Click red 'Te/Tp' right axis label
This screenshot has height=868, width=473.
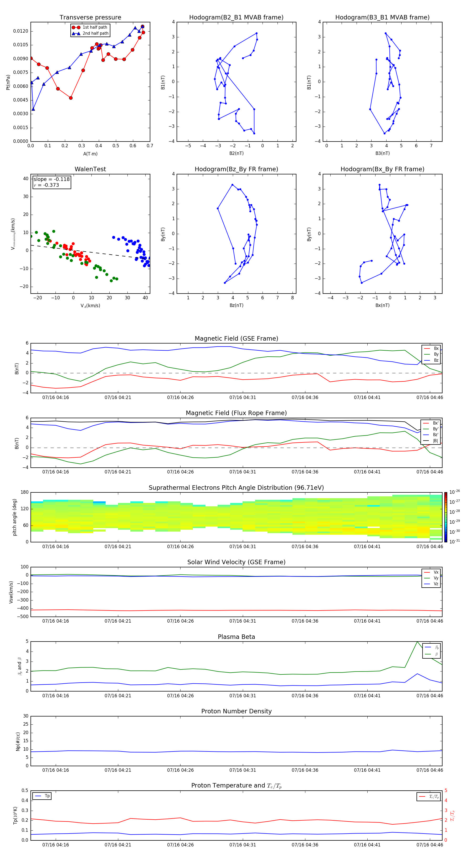coord(452,815)
